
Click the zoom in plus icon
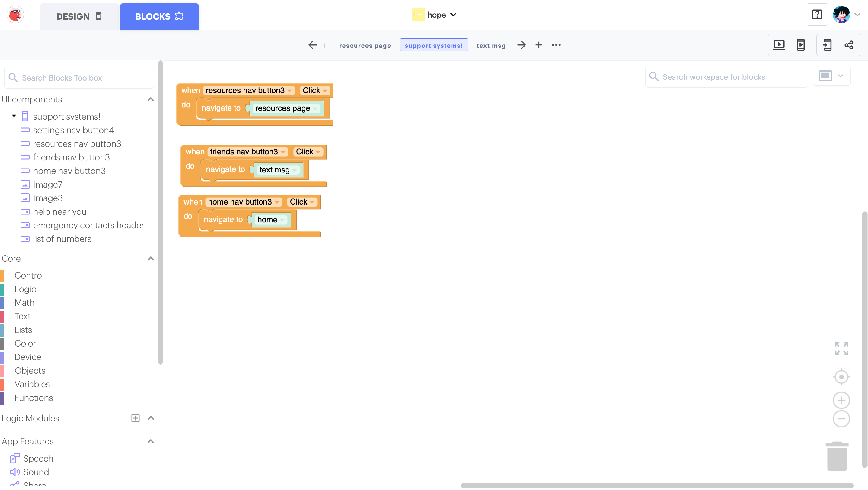(841, 400)
